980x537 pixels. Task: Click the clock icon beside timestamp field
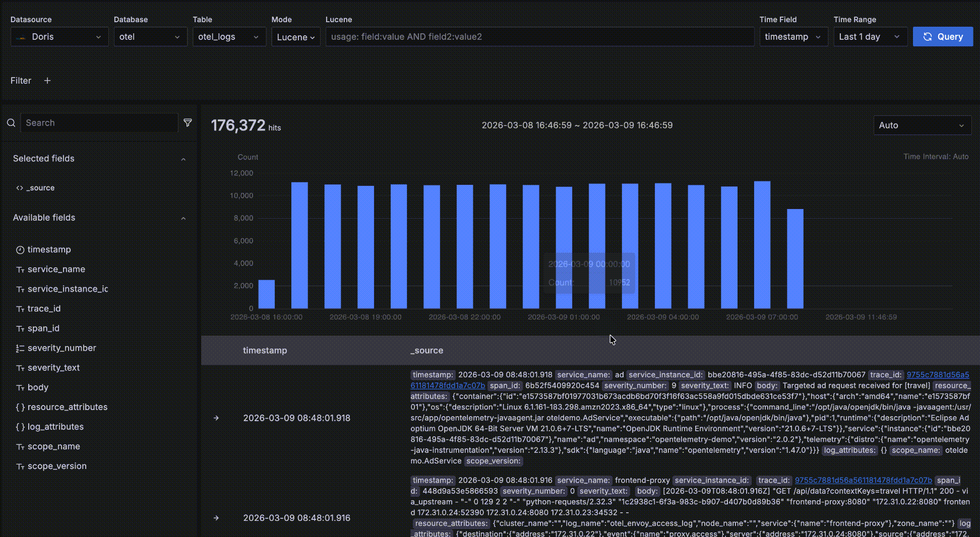tap(20, 250)
